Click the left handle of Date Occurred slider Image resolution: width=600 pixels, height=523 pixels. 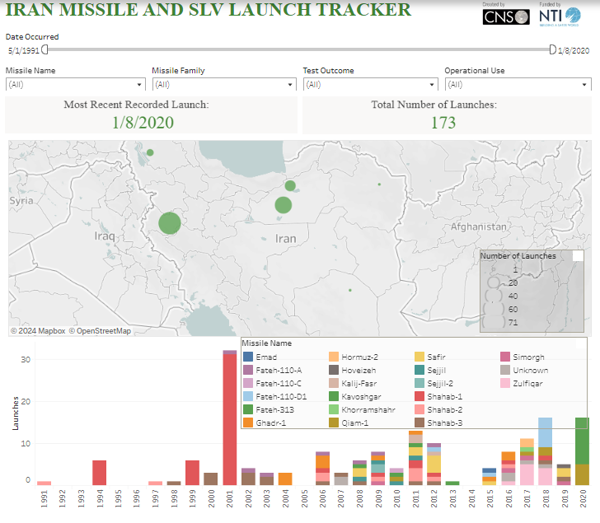pyautogui.click(x=45, y=49)
